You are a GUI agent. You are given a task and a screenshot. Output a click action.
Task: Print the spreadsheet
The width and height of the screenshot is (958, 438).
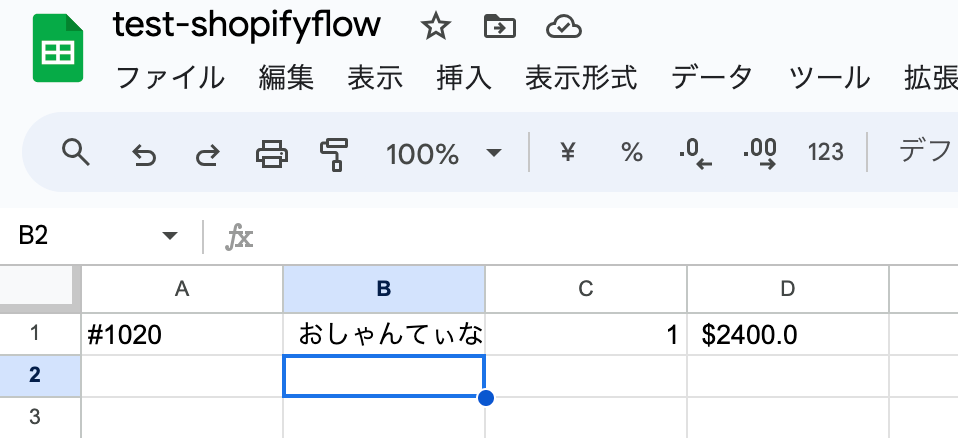[x=271, y=153]
